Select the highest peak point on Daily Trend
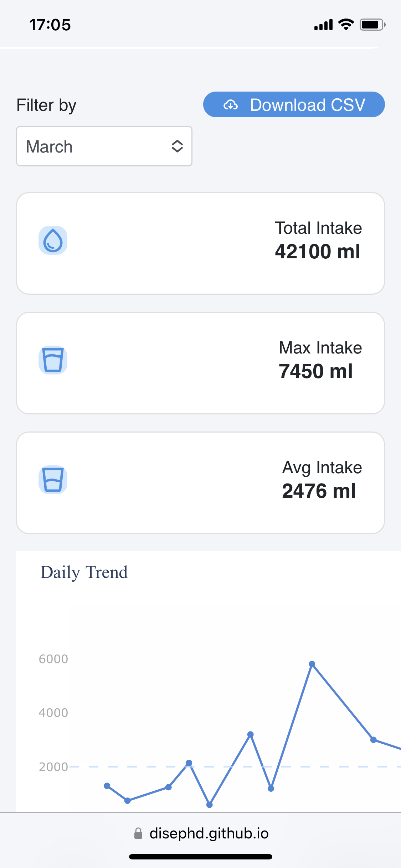 click(x=312, y=664)
